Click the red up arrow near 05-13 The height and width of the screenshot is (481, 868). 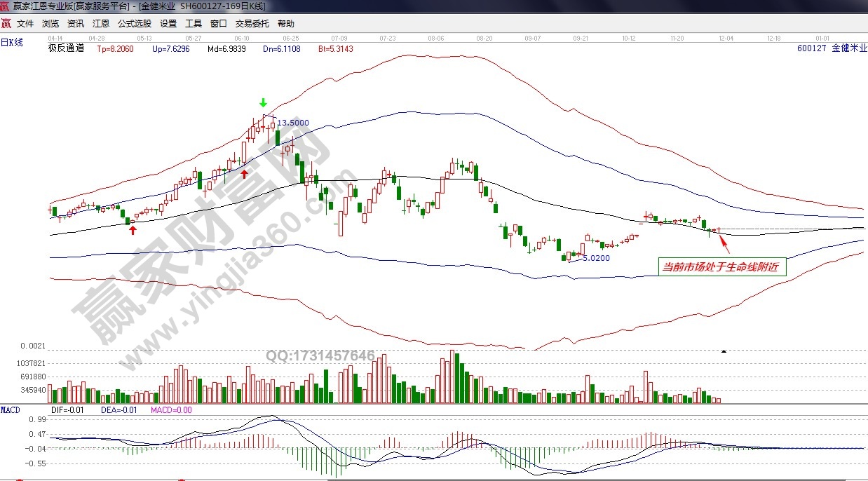point(132,230)
